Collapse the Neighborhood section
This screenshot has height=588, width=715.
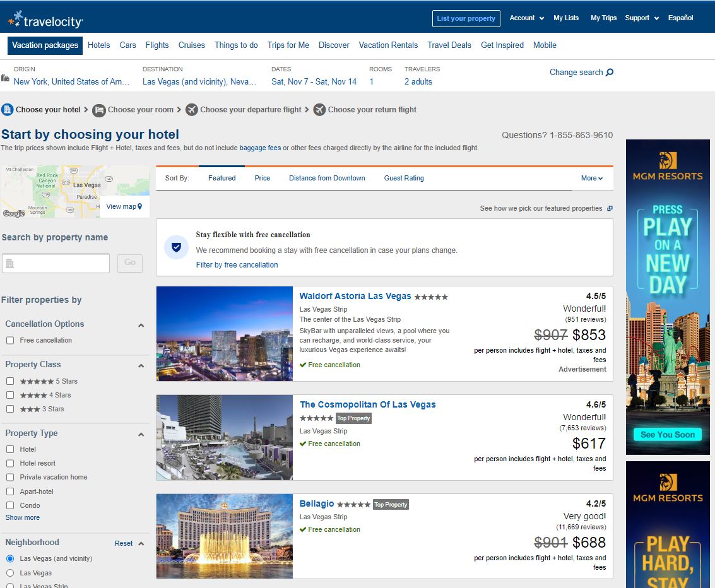141,543
